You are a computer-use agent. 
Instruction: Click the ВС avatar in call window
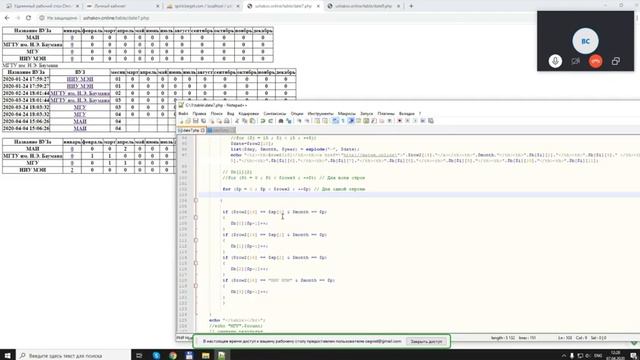click(585, 41)
